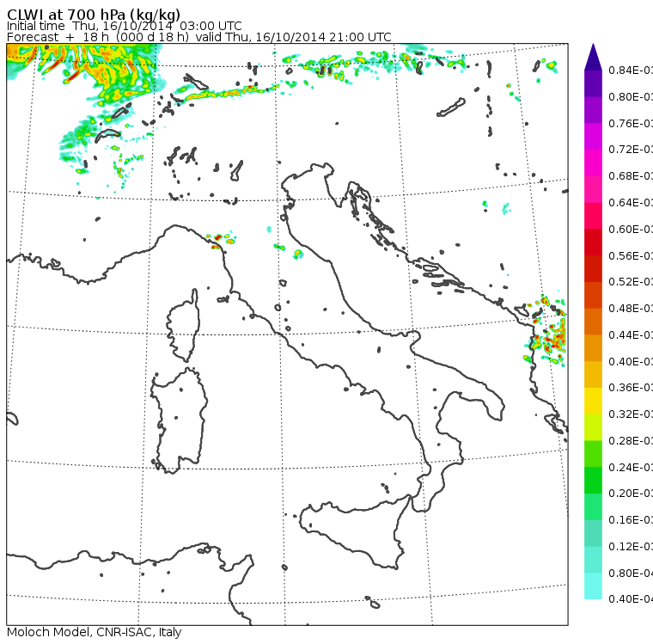653x644 pixels.
Task: Click the 0.40E-03 colorbar label
Action: [x=631, y=361]
